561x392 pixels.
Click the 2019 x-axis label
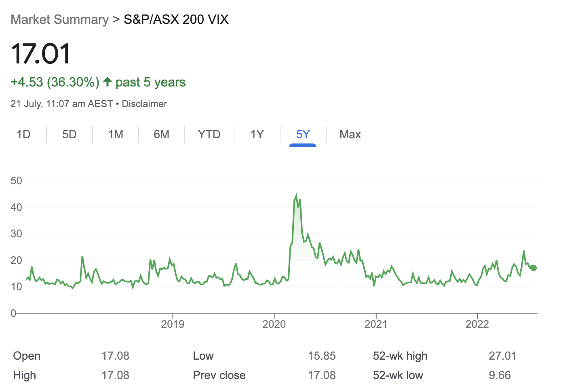[173, 324]
